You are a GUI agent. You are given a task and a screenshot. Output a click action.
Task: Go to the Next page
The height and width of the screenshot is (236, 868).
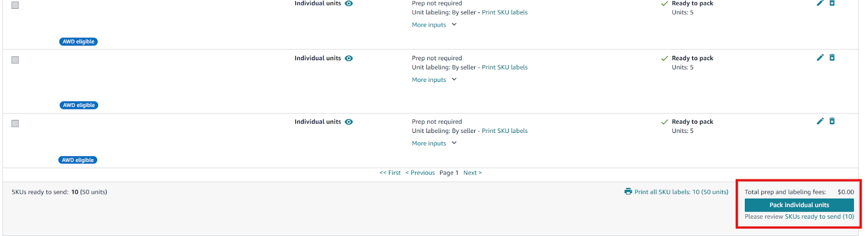tap(472, 173)
